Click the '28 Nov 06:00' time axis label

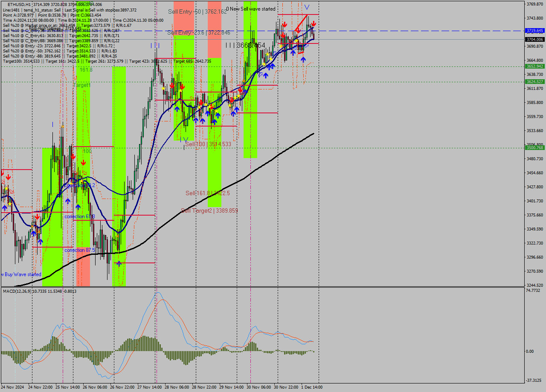(x=177, y=387)
